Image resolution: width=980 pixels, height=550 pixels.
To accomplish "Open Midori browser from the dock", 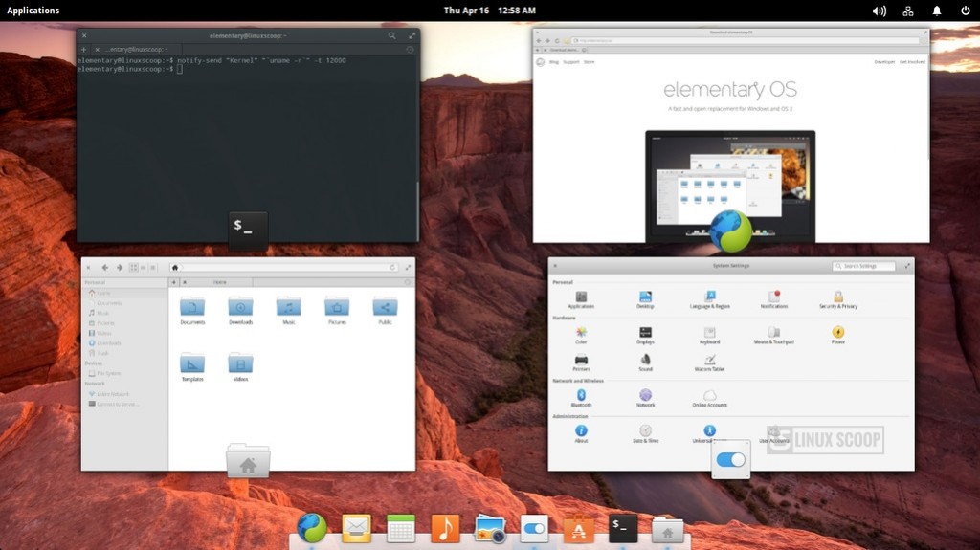I will pos(312,528).
